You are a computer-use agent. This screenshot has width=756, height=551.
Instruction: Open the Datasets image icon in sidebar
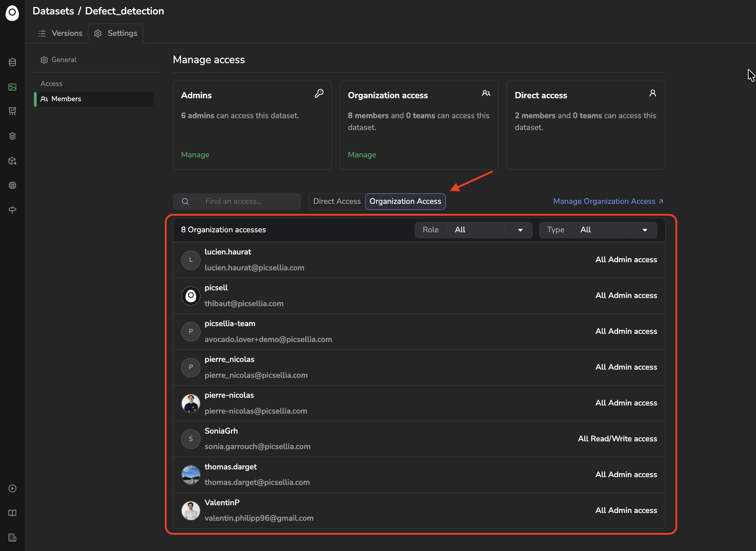tap(12, 87)
